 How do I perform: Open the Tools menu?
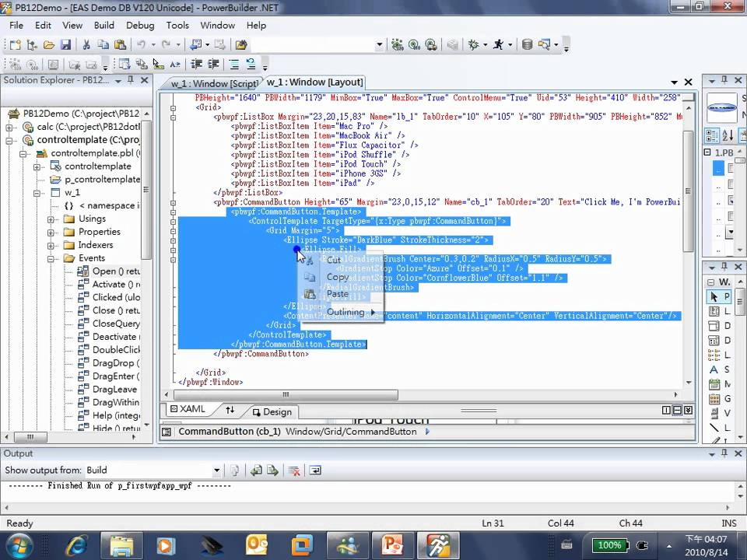point(177,25)
